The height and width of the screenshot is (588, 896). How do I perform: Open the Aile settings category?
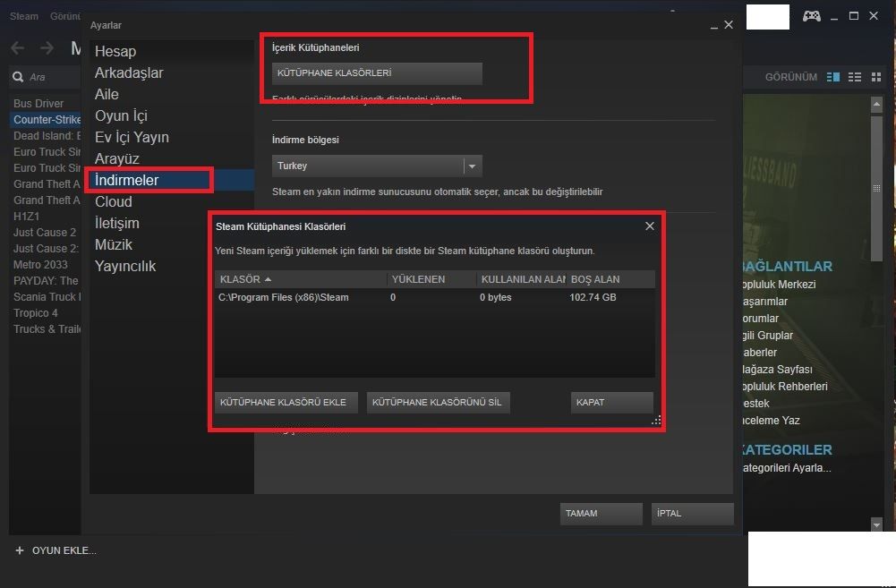pos(107,94)
